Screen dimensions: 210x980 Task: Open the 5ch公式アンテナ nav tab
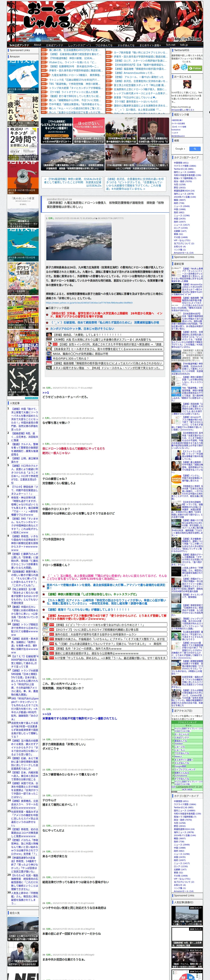[x=19, y=45]
